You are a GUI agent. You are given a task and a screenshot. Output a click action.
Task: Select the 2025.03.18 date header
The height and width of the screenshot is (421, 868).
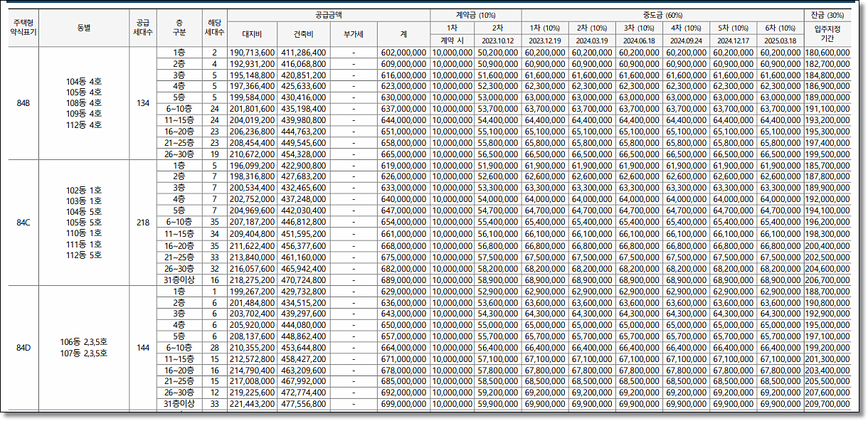(780, 40)
